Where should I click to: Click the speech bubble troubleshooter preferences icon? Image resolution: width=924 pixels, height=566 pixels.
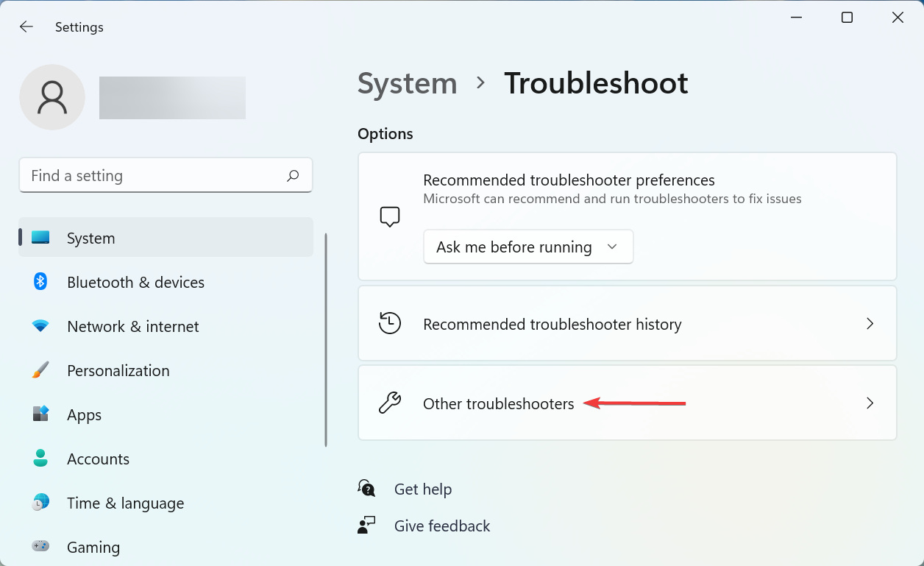[390, 216]
